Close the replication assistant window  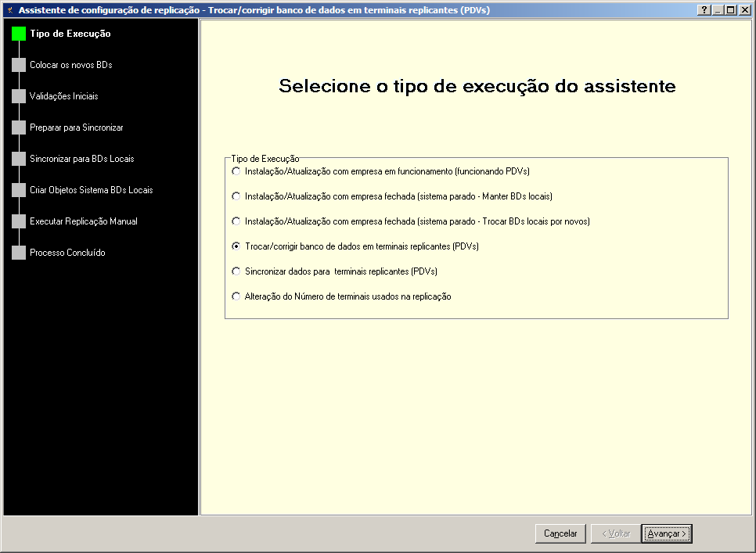pyautogui.click(x=744, y=10)
